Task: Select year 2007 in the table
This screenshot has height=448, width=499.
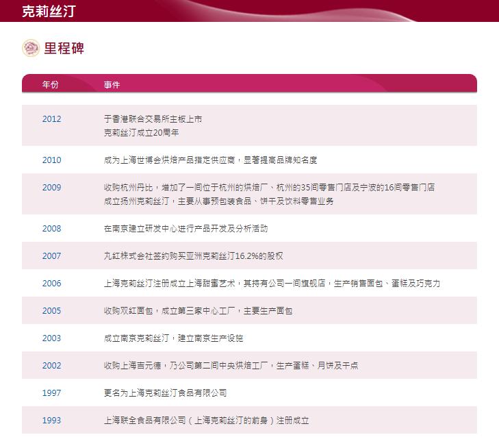Action: [x=51, y=256]
